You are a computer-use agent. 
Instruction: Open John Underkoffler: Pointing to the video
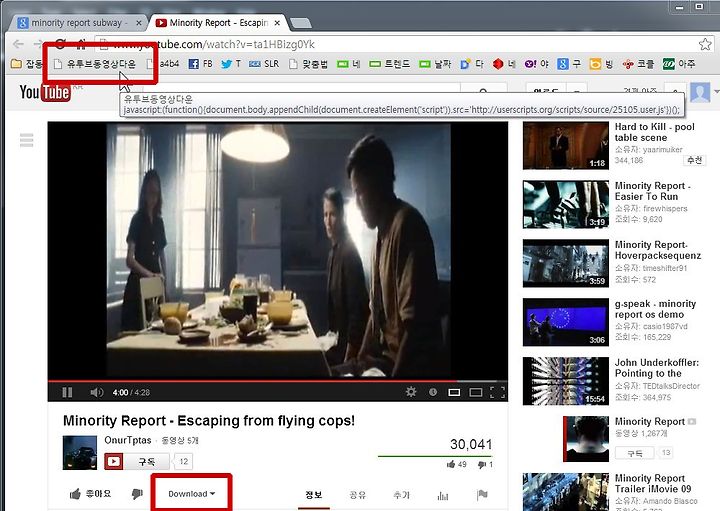pyautogui.click(x=657, y=368)
